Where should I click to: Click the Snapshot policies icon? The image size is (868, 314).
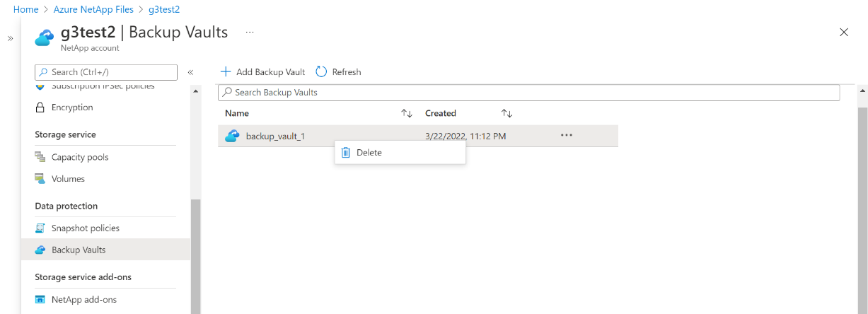tap(40, 228)
